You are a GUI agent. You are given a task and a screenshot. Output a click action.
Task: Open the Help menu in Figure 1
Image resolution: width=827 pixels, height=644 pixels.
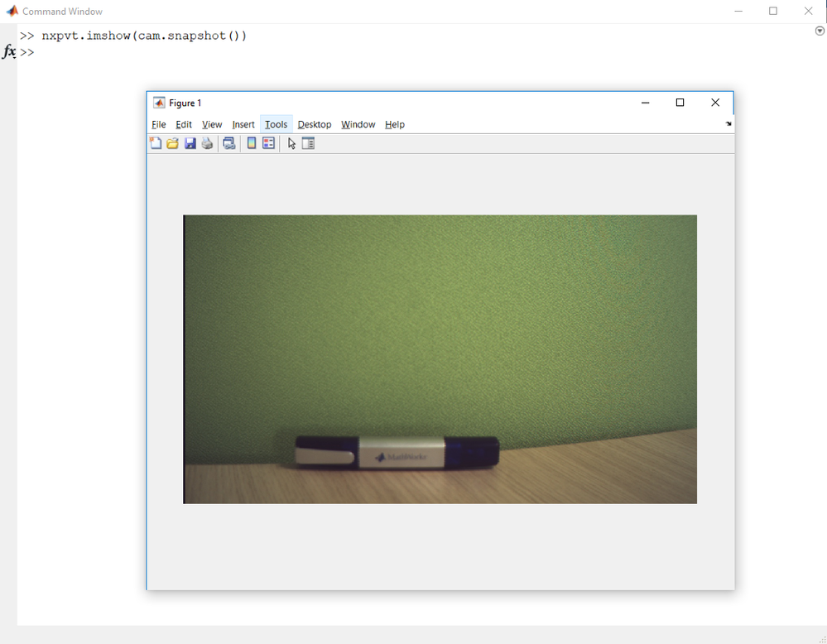click(x=395, y=124)
